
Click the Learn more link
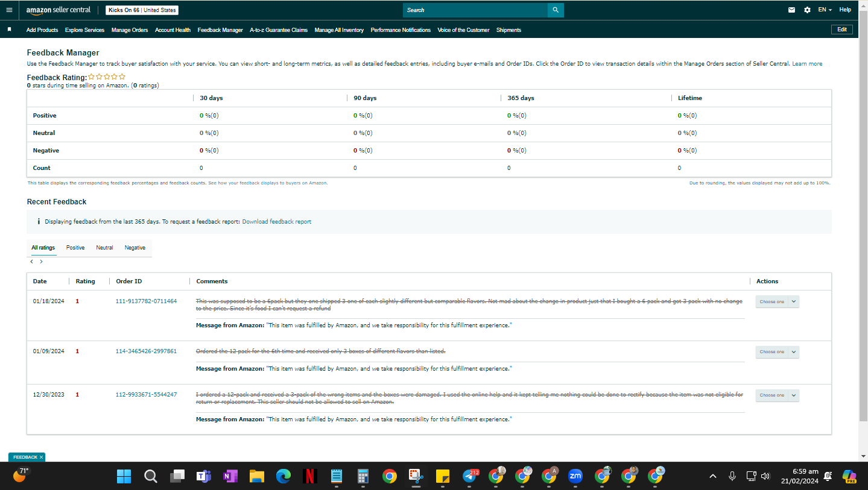(807, 64)
